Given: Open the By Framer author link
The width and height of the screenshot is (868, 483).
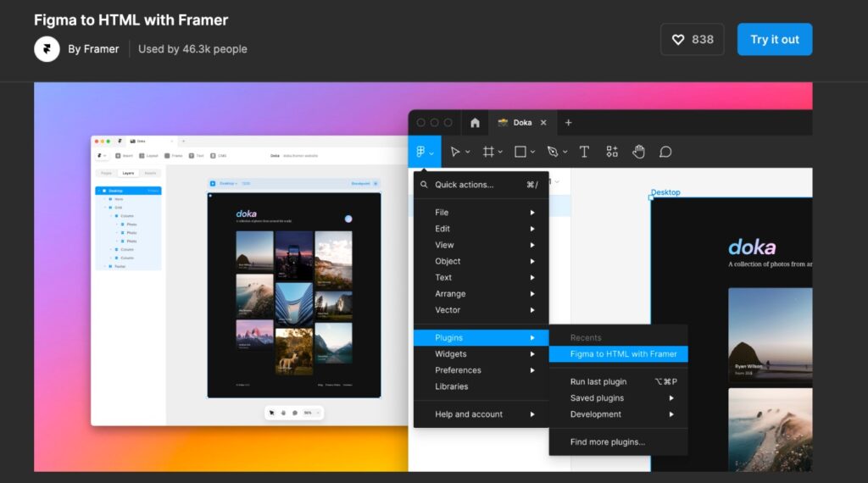Looking at the screenshot, I should [x=93, y=48].
